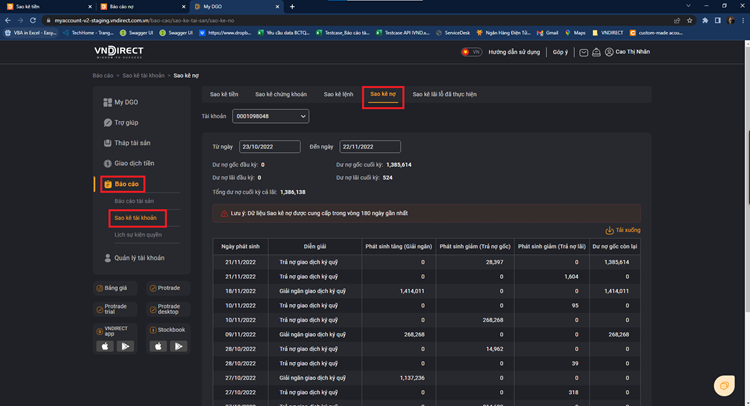Click the Tổng dư nợ value 1,386,138
This screenshot has width=750, height=406.
(293, 192)
